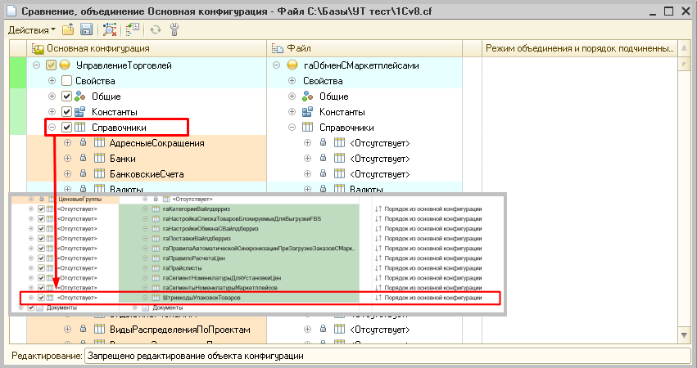Click the lock icon beside АдресныеСокращения
Viewport: 697px width, 368px height.
[x=83, y=143]
